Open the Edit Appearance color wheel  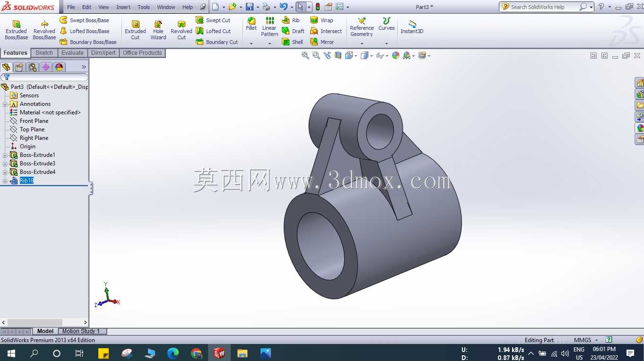coord(395,55)
